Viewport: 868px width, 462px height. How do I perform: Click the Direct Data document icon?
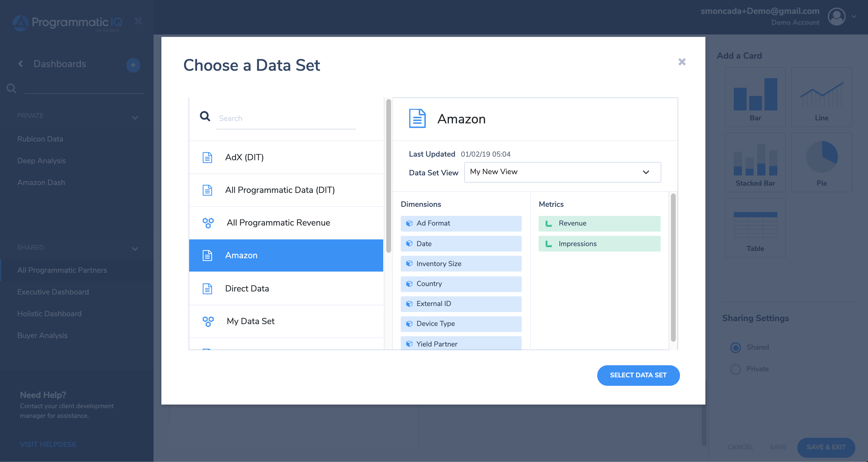pyautogui.click(x=207, y=288)
